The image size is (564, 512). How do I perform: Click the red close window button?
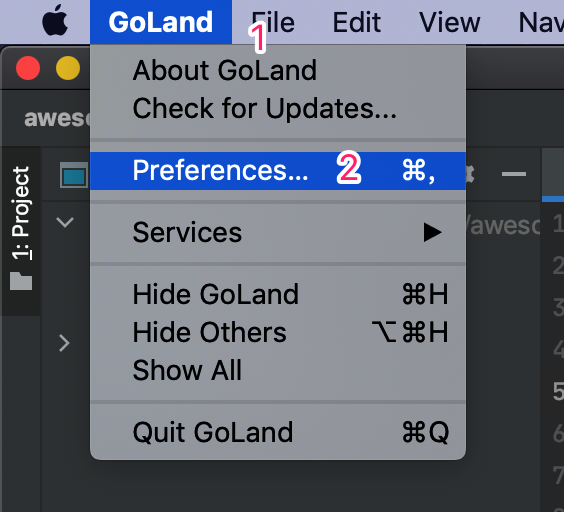28,68
